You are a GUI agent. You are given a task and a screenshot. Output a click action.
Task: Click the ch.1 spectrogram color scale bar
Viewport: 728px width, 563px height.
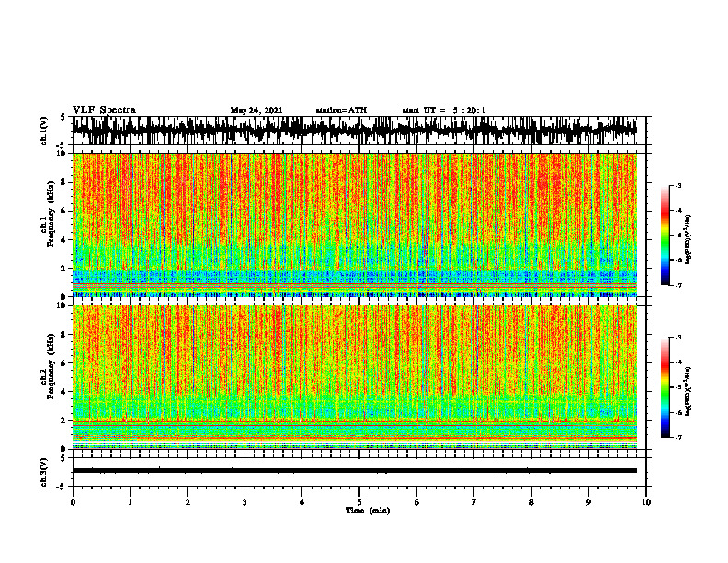tap(665, 236)
